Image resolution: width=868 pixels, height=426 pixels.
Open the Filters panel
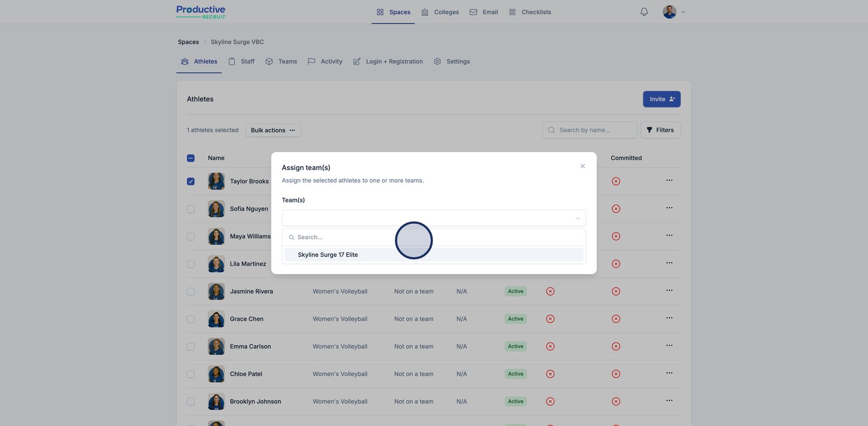660,130
